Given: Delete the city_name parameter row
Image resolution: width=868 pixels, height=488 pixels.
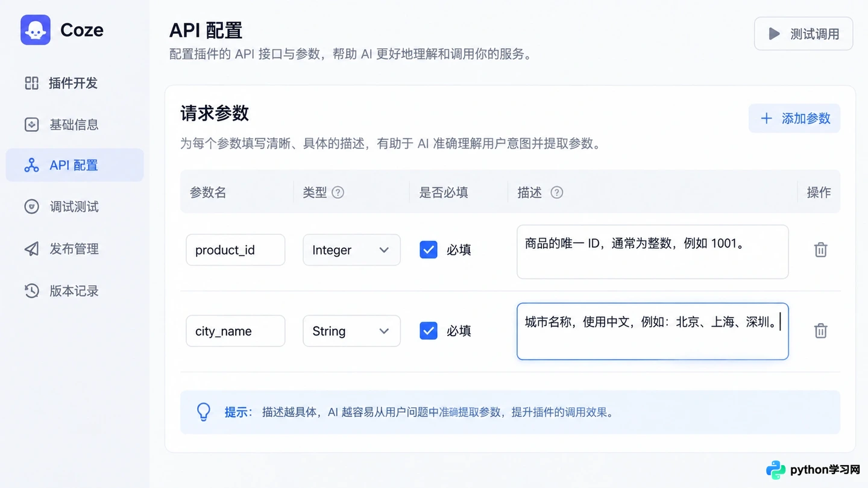Looking at the screenshot, I should (820, 330).
